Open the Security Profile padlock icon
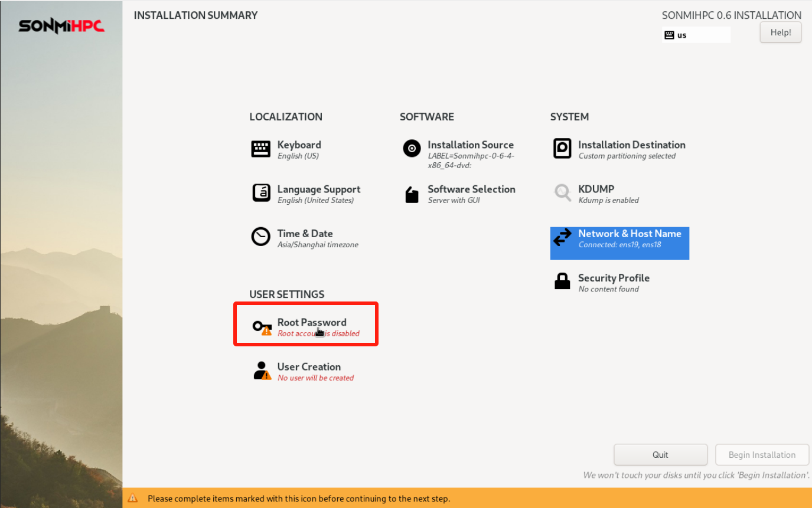The width and height of the screenshot is (812, 508). coord(562,281)
